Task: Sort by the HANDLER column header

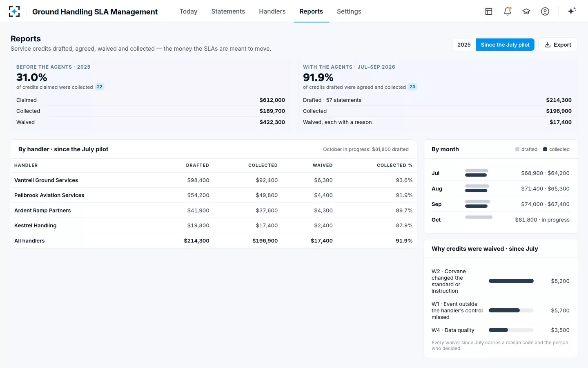Action: pyautogui.click(x=26, y=165)
